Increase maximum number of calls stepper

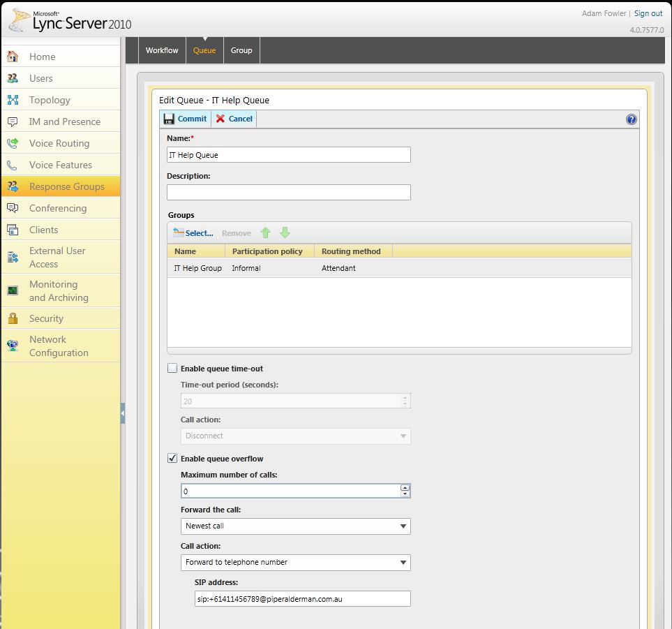click(x=405, y=488)
